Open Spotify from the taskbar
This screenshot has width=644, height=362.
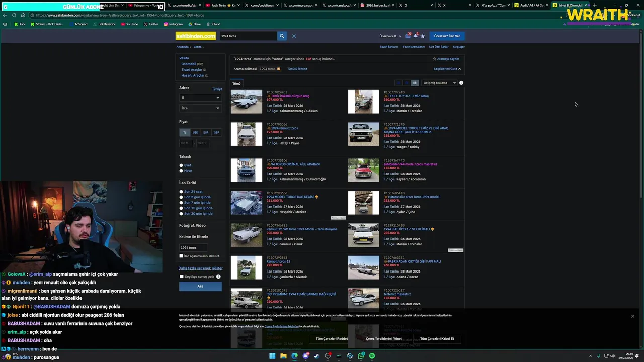(372, 356)
